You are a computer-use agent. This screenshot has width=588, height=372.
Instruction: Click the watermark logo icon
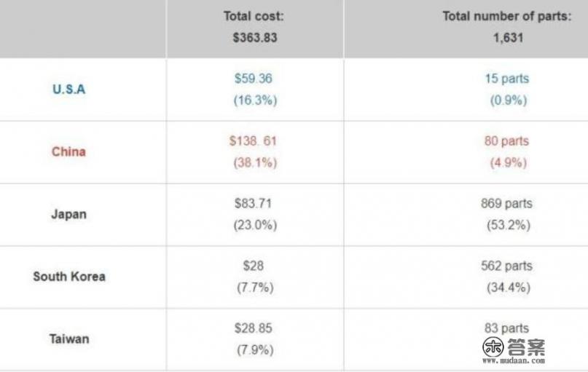[494, 347]
